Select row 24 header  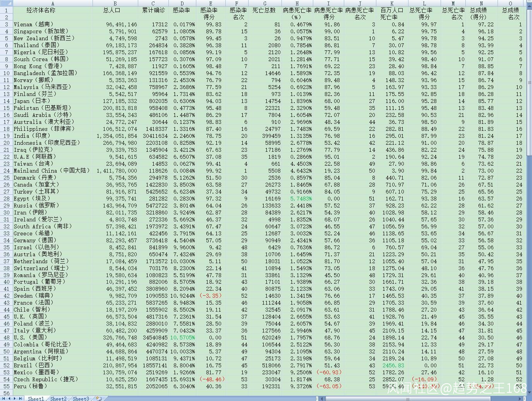pos(6,171)
